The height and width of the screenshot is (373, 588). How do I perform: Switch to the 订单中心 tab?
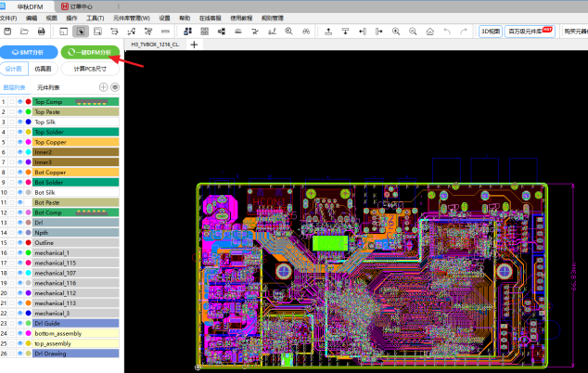(77, 6)
